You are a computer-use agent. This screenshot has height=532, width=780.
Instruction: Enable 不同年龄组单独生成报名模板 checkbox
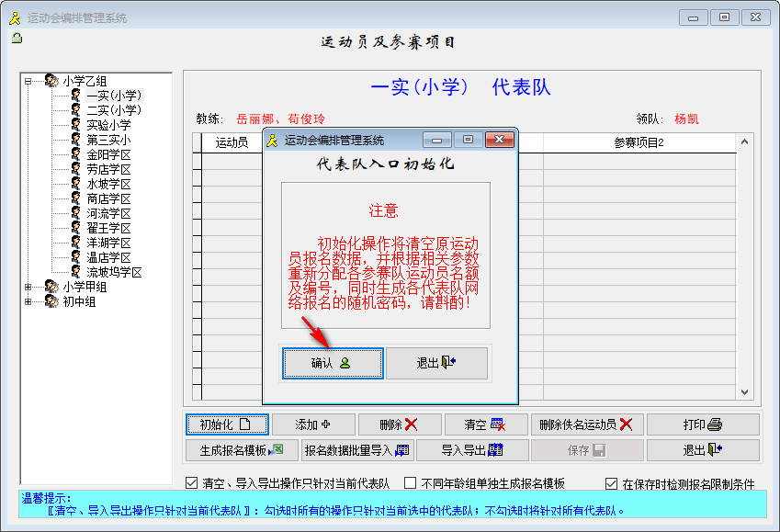pos(410,482)
